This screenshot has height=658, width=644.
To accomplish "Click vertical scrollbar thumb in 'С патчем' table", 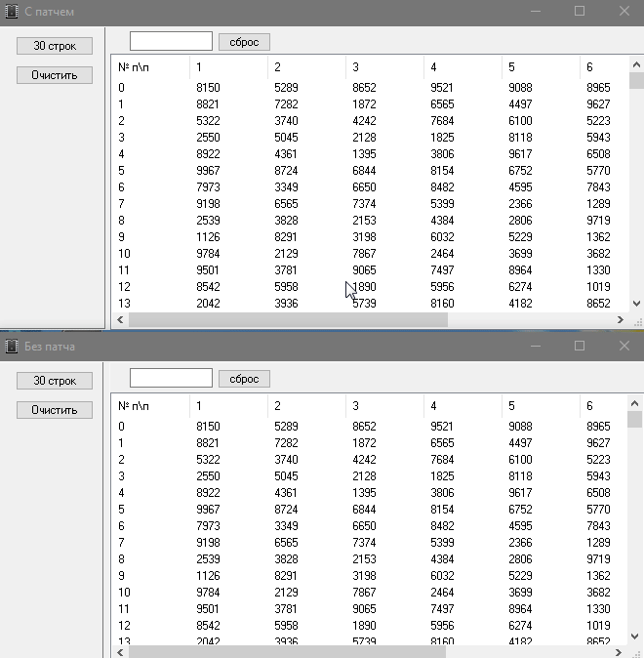I will (x=636, y=81).
